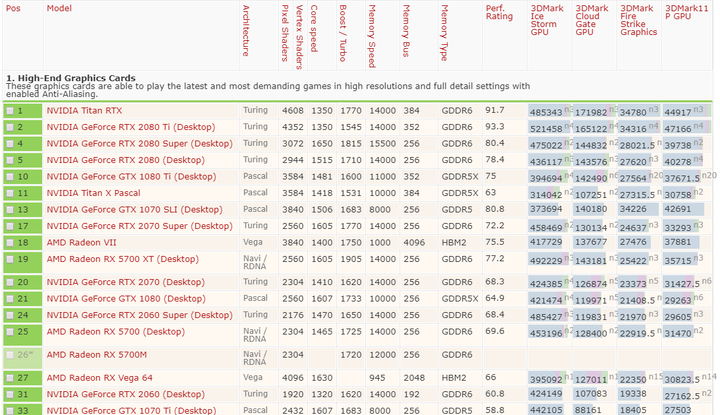
Task: Check the box for position 2 row
Action: [x=10, y=127]
